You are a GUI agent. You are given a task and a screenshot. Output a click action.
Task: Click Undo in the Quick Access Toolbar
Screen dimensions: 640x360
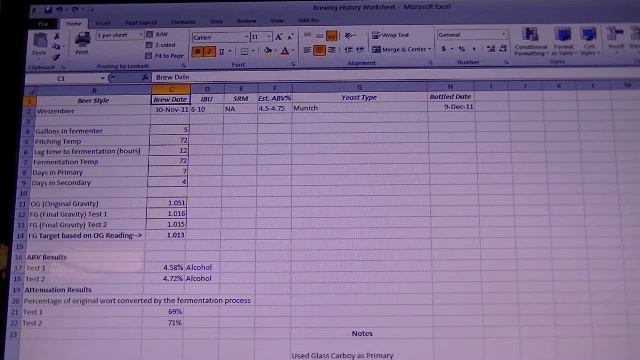(60, 10)
